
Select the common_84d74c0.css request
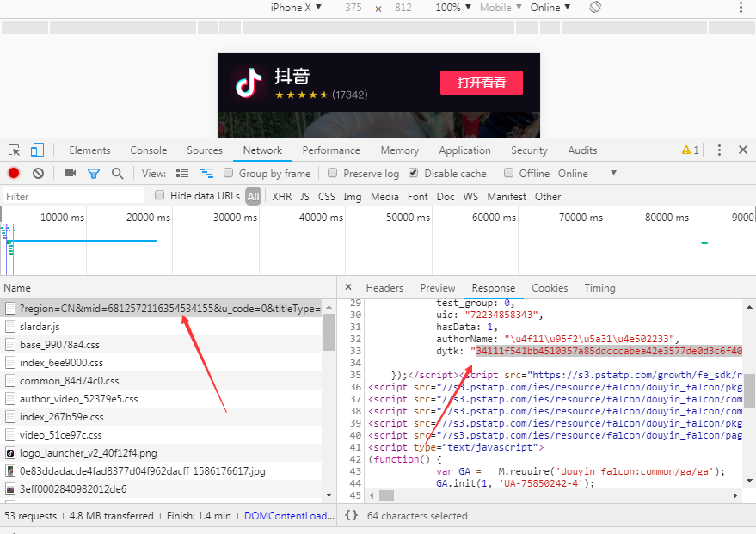(x=161, y=381)
